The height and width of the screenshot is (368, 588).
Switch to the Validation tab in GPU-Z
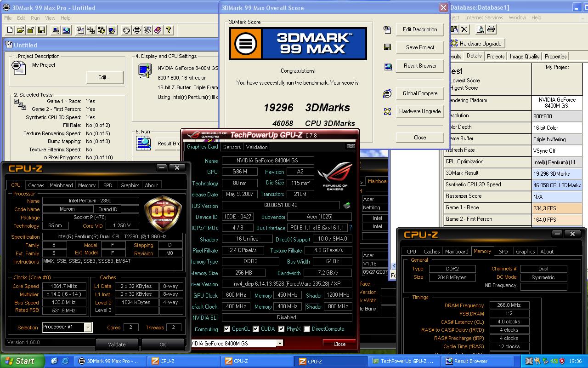coord(257,147)
